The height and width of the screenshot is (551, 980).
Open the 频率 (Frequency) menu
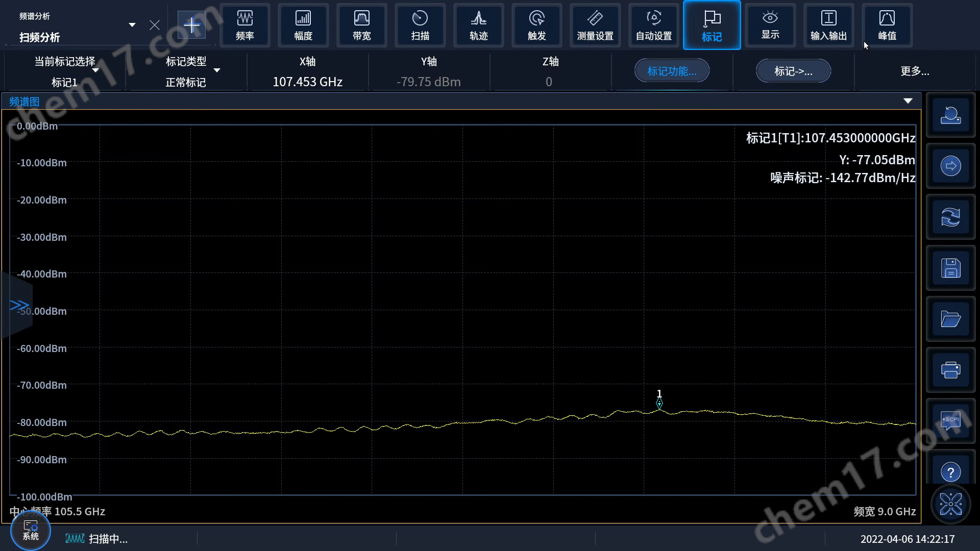(x=245, y=25)
